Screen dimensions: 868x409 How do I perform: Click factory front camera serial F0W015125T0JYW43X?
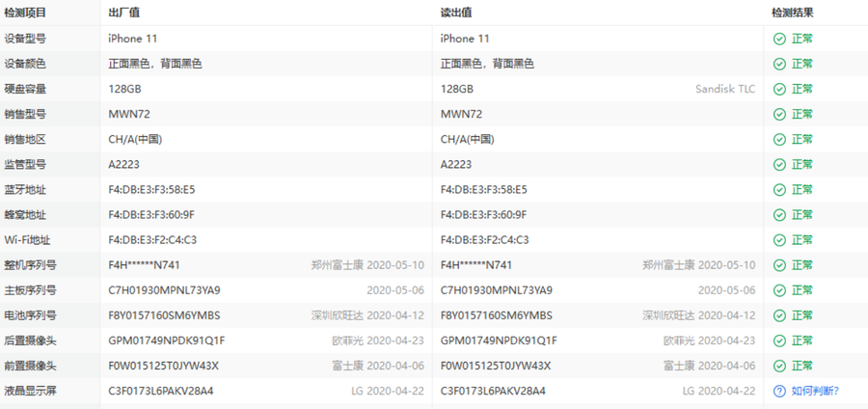click(x=164, y=366)
